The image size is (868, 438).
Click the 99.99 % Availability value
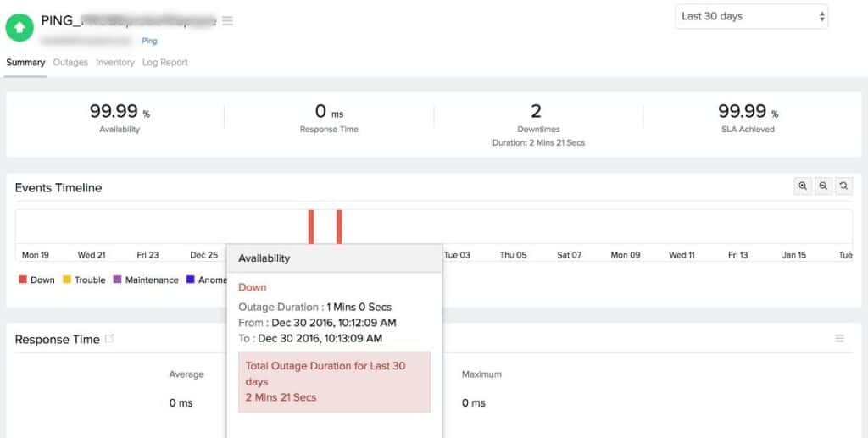(120, 111)
